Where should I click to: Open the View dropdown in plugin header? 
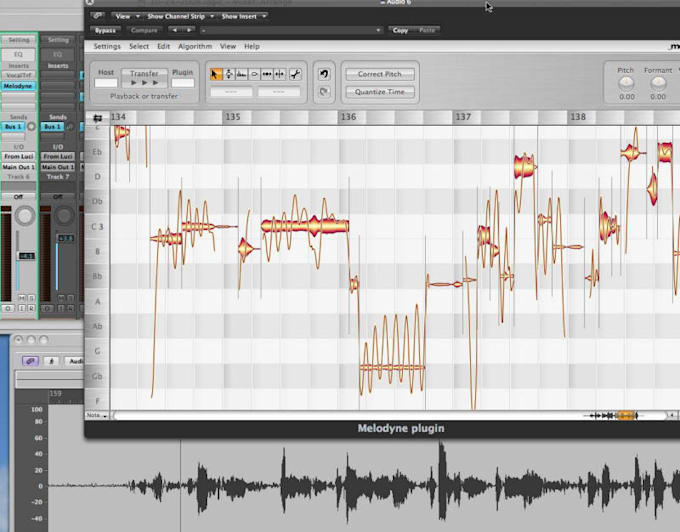point(125,17)
